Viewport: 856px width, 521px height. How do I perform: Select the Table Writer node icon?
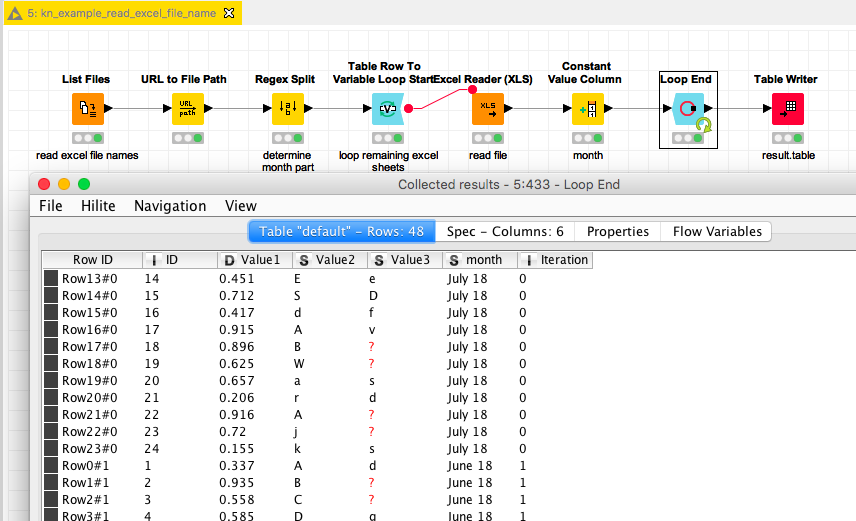787,109
